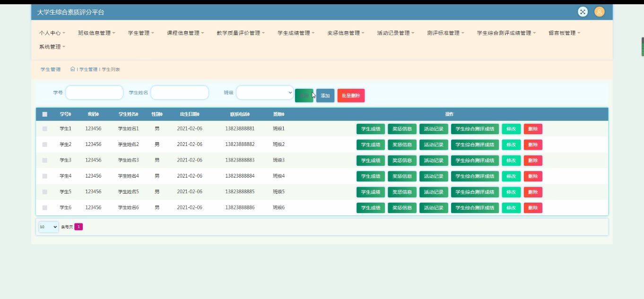Screen dimensions: 644x299
Task: Open the 测评标准管理 menu
Action: click(445, 33)
